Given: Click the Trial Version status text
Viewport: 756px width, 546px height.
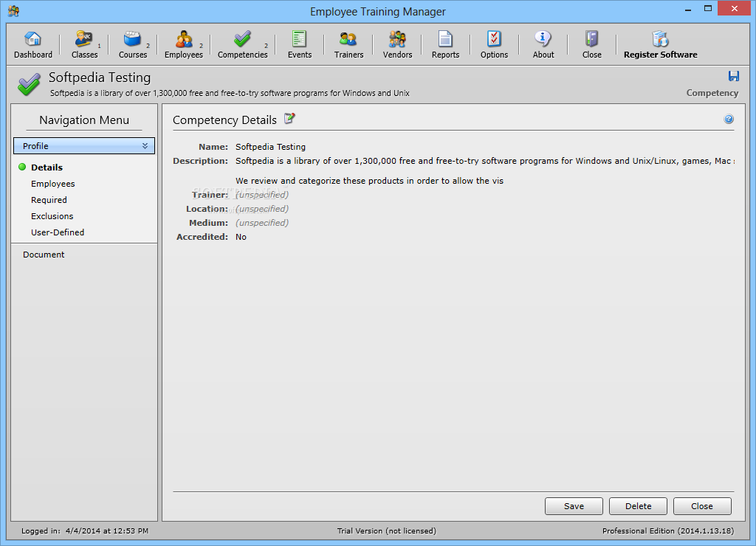Looking at the screenshot, I should pyautogui.click(x=386, y=531).
